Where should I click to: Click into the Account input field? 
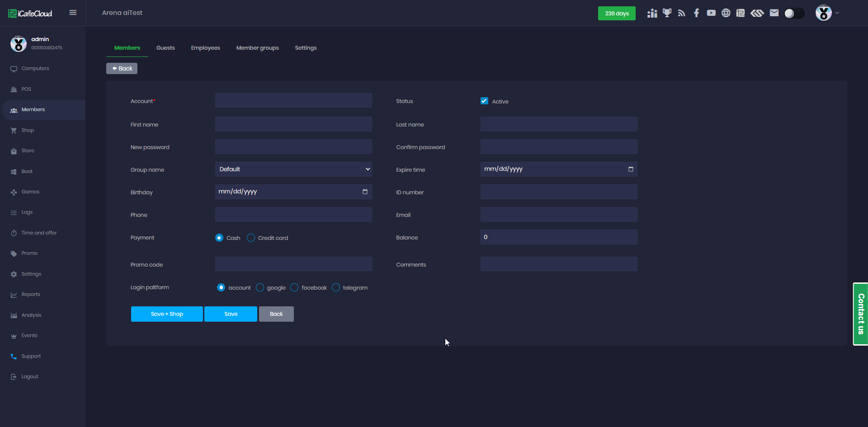point(293,100)
